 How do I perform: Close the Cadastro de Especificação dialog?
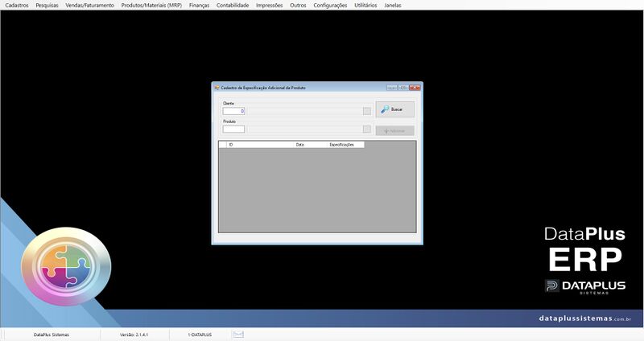tap(415, 88)
